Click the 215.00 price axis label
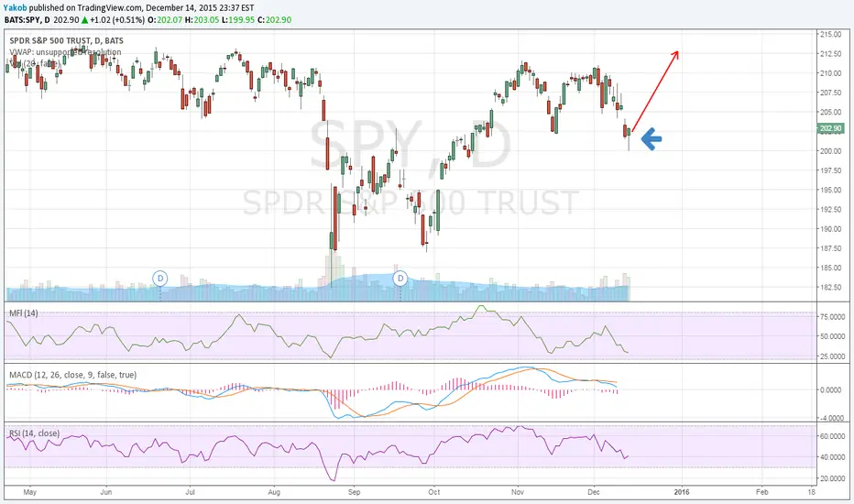854x504 pixels. 831,34
